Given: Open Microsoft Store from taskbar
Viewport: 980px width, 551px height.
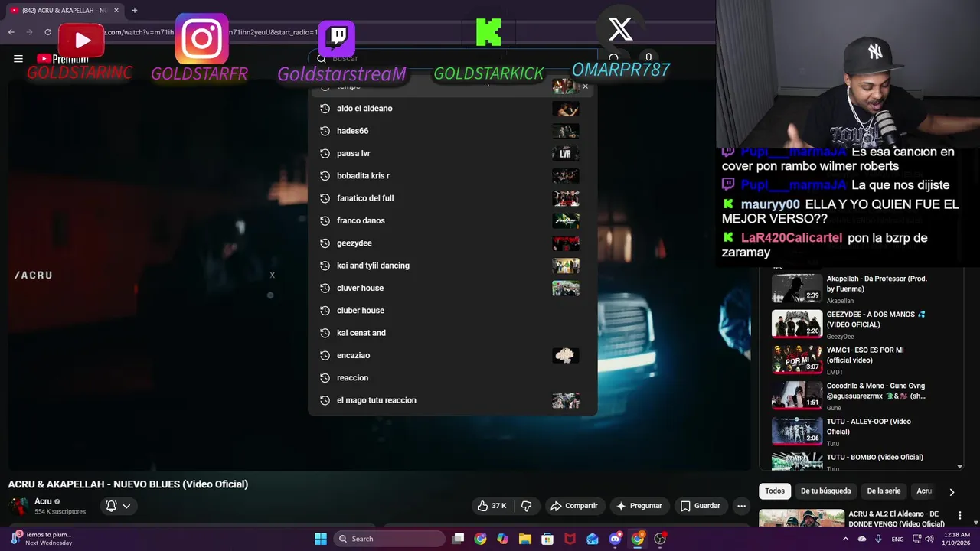Looking at the screenshot, I should 547,539.
